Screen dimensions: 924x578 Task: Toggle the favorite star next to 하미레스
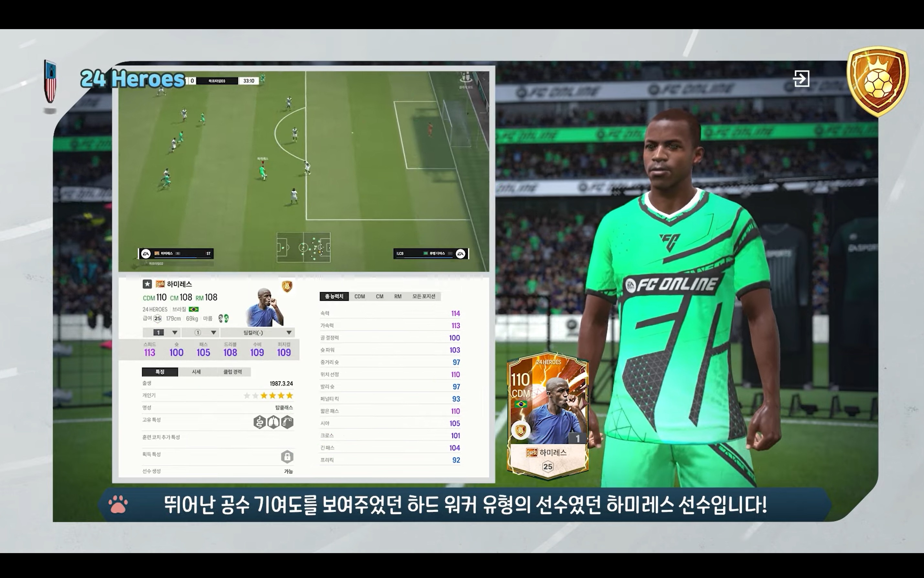pyautogui.click(x=147, y=284)
